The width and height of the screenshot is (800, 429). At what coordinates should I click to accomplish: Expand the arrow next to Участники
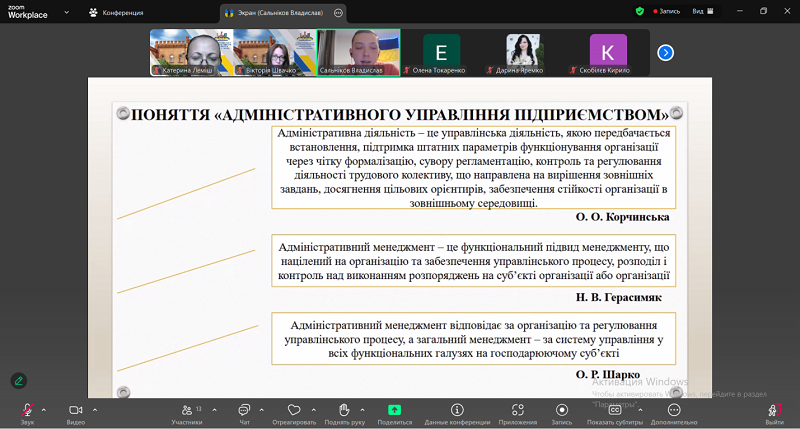[x=214, y=410]
